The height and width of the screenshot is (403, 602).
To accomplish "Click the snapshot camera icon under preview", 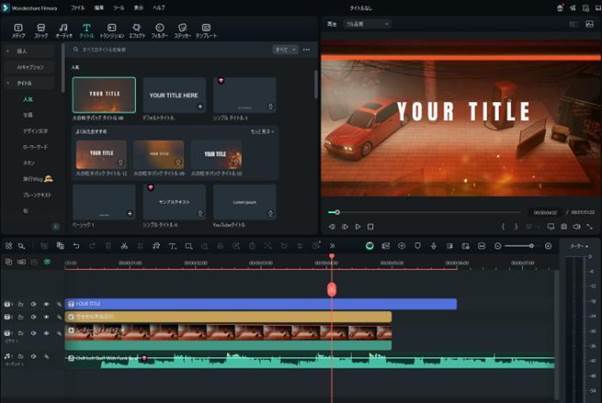I will (x=564, y=227).
